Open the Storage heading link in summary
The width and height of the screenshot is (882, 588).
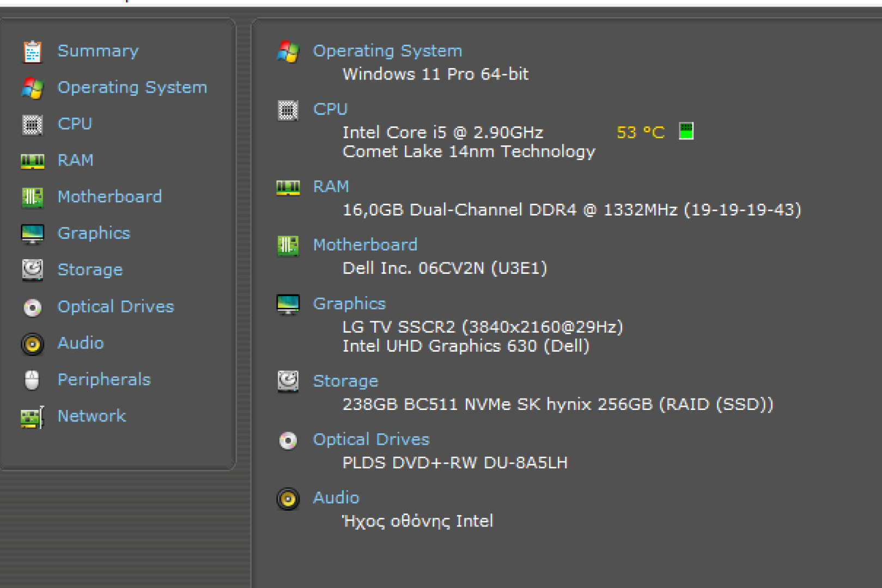click(x=345, y=381)
